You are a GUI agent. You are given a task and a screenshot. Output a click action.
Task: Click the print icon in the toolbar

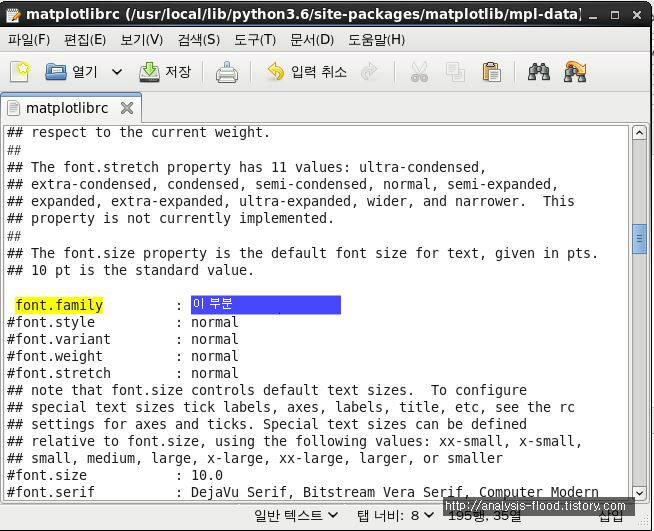point(227,72)
